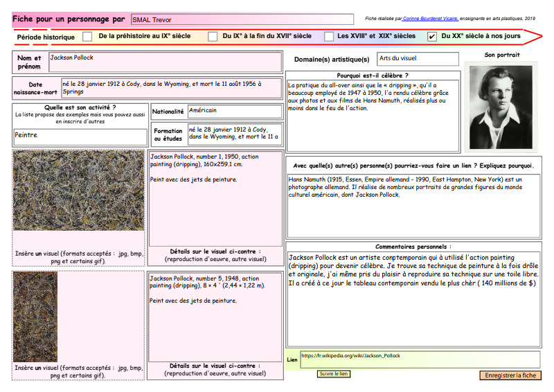Edit the 'Formation ou études' field

pyautogui.click(x=234, y=134)
